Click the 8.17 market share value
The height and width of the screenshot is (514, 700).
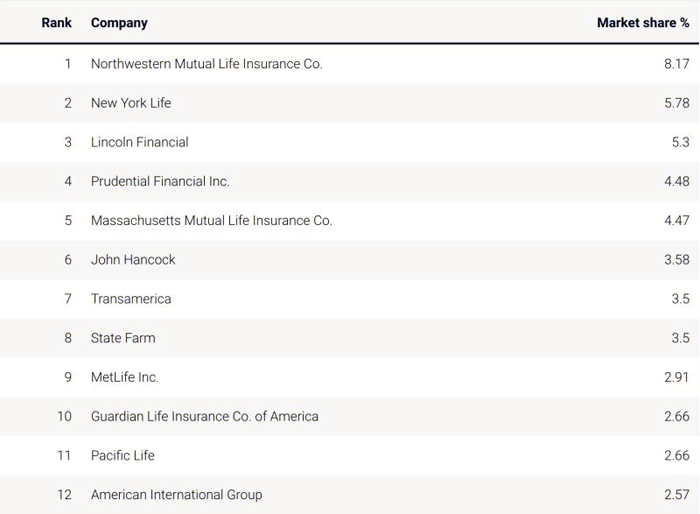pyautogui.click(x=676, y=63)
